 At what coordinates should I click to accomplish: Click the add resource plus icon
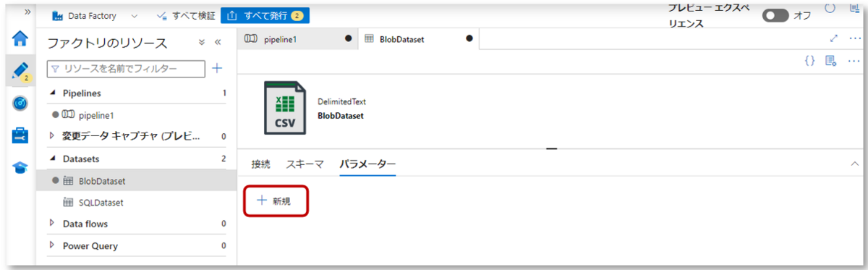[x=217, y=68]
